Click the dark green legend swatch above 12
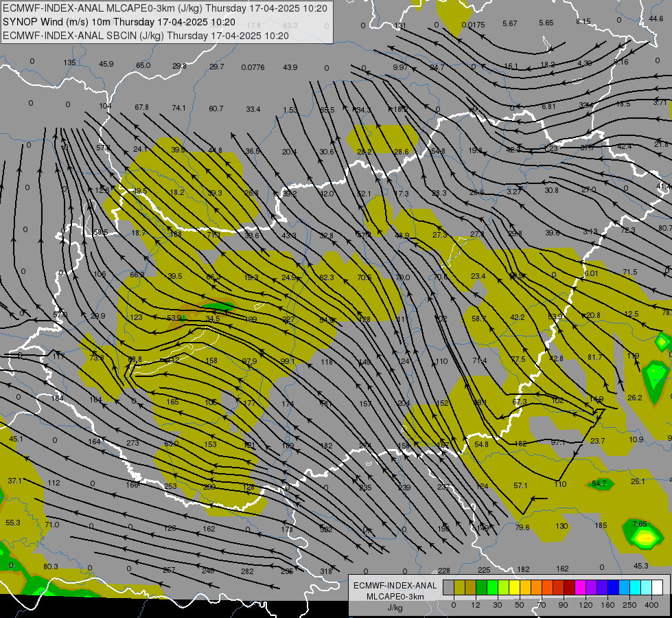 pyautogui.click(x=482, y=587)
